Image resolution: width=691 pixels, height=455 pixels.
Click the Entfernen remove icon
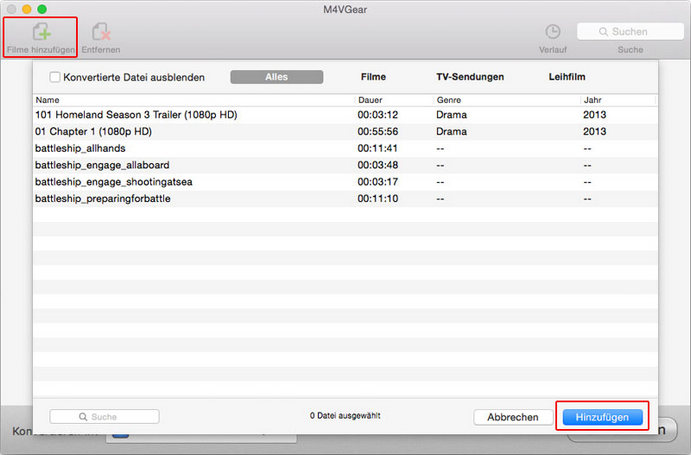101,32
